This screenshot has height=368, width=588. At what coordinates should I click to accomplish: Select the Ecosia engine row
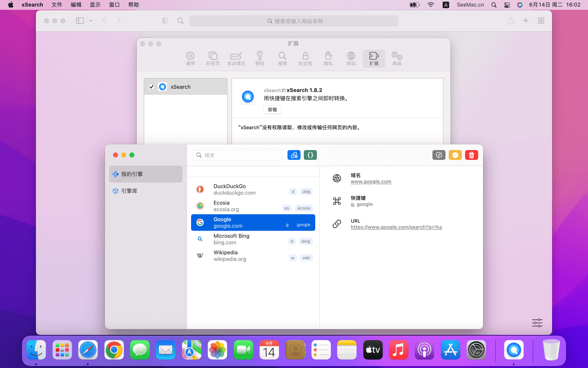coord(253,206)
